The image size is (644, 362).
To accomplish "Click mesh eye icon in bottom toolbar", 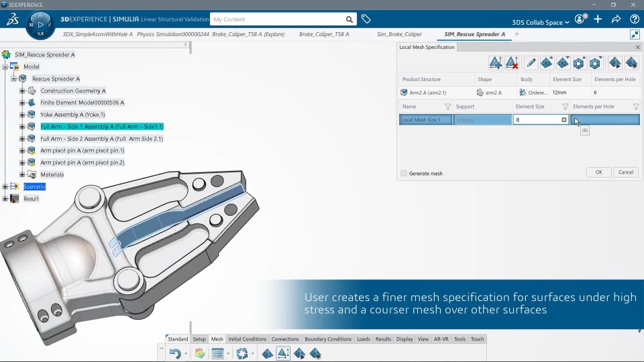I will (315, 353).
